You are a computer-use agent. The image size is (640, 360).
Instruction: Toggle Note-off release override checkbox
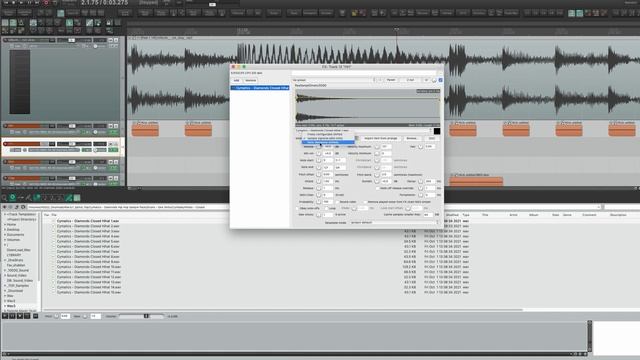pos(378,188)
